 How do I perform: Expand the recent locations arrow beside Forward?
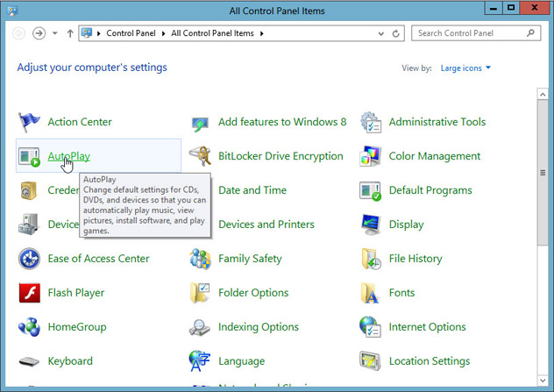click(x=54, y=33)
